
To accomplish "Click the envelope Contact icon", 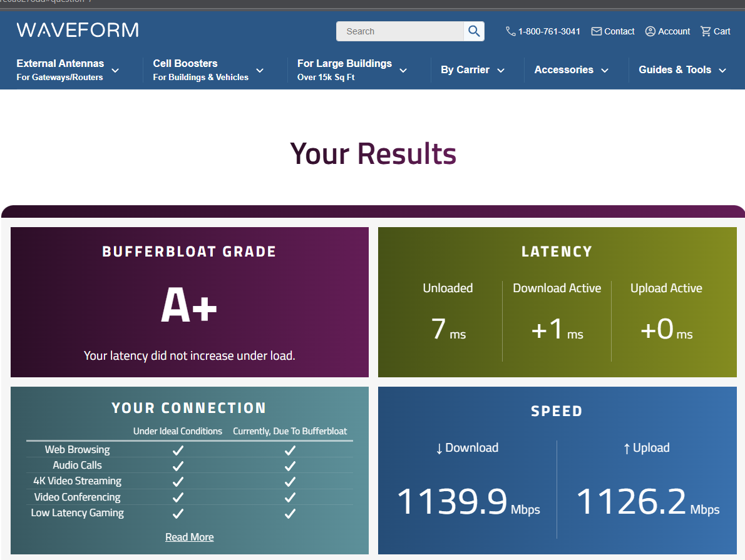I will [x=596, y=31].
